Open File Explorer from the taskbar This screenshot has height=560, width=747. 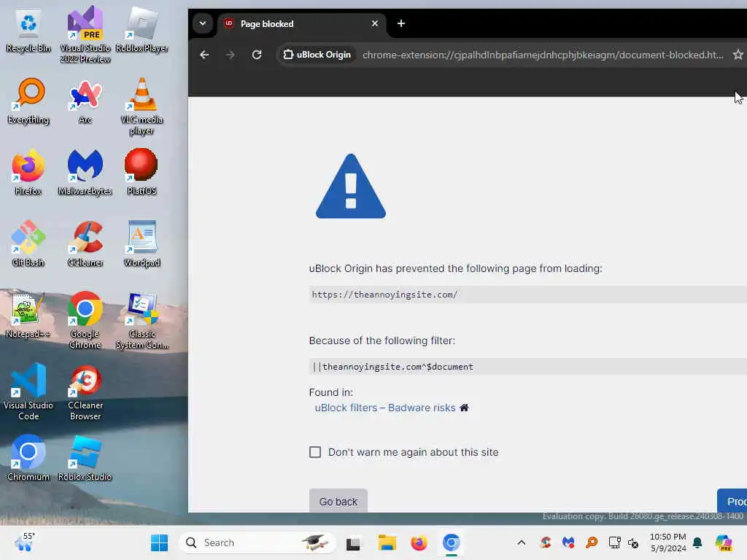pyautogui.click(x=387, y=542)
